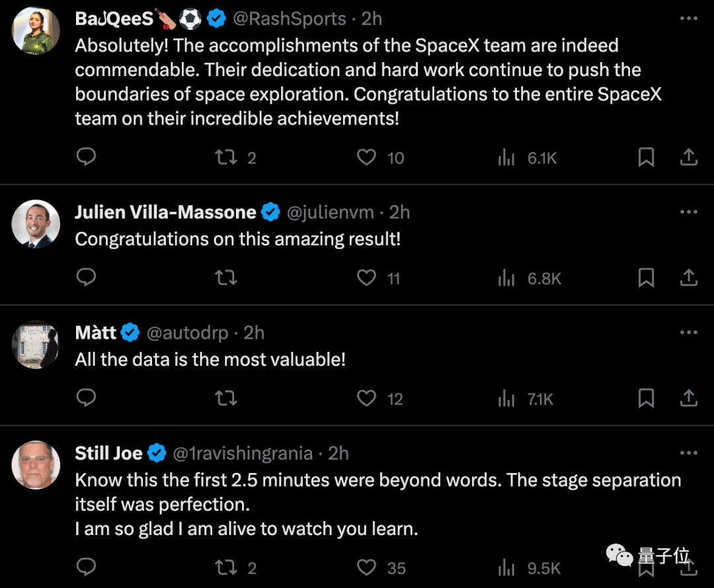View analytics for Màtt's 7.1K views tweet
Image resolution: width=714 pixels, height=588 pixels.
coord(526,399)
